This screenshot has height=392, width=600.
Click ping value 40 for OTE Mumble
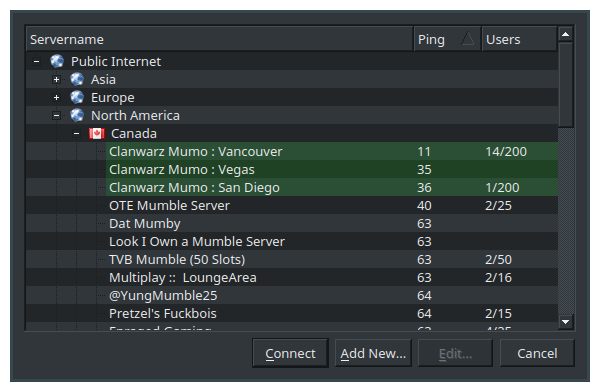[x=424, y=205]
